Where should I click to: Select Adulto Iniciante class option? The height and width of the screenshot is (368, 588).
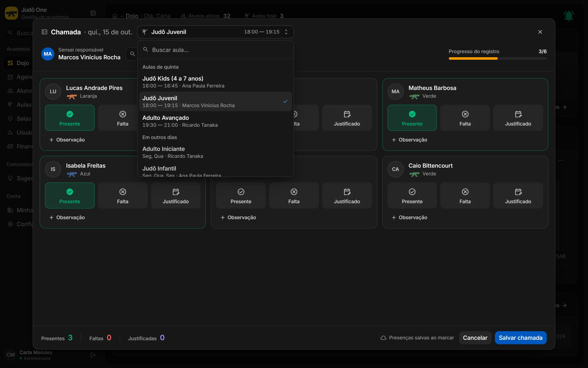(216, 152)
